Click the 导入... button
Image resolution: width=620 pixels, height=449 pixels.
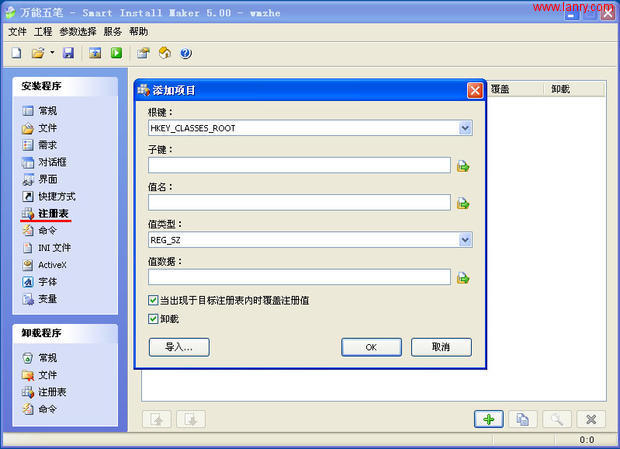point(179,347)
